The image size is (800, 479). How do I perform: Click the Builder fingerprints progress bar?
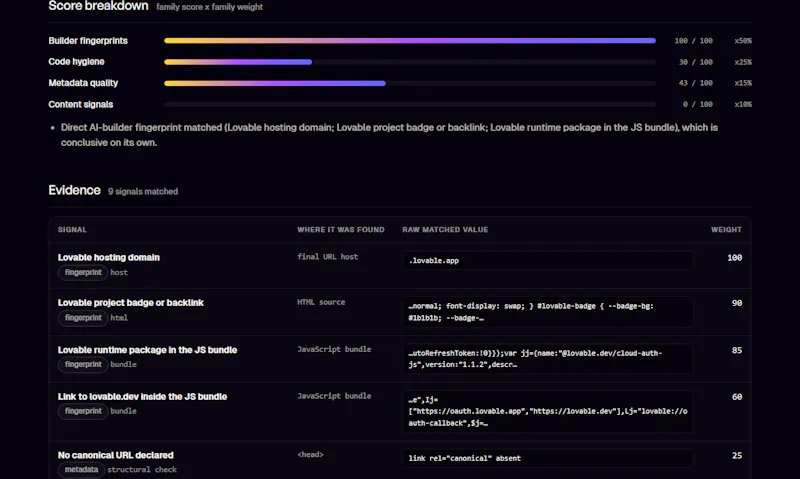point(410,41)
